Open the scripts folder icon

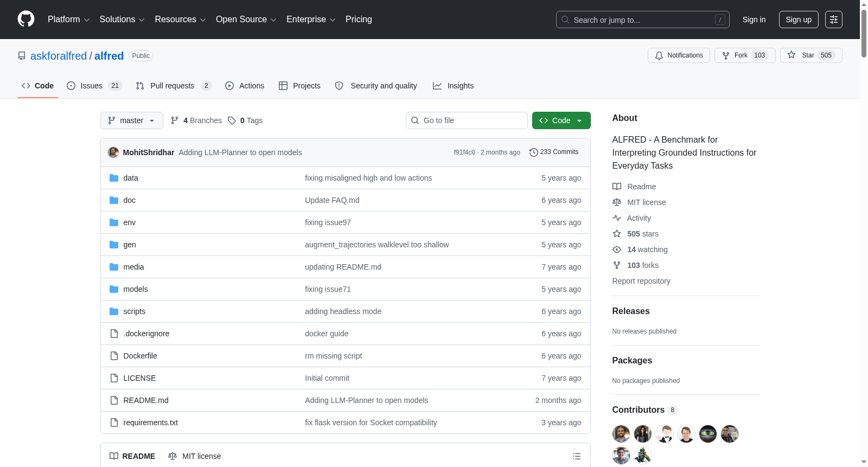coord(114,311)
